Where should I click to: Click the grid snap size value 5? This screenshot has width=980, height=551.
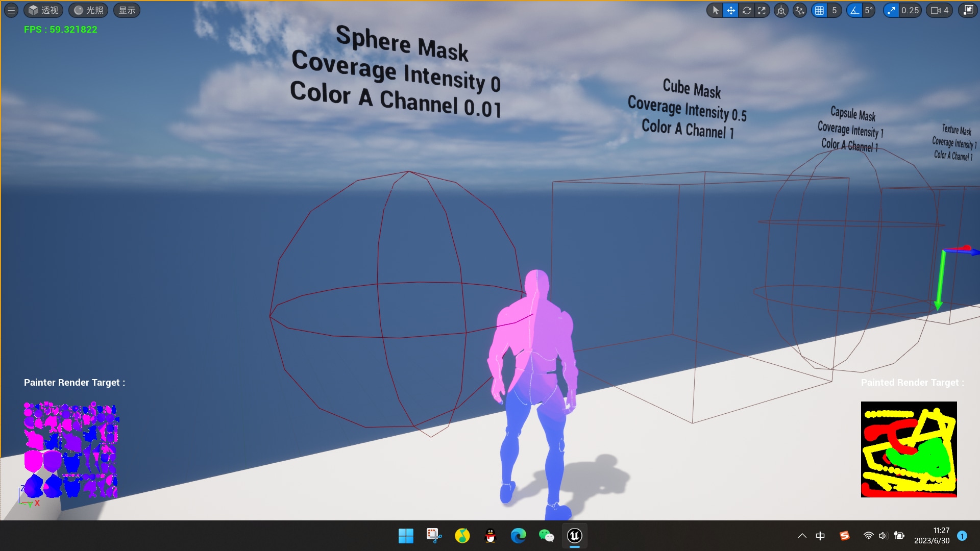click(x=834, y=10)
